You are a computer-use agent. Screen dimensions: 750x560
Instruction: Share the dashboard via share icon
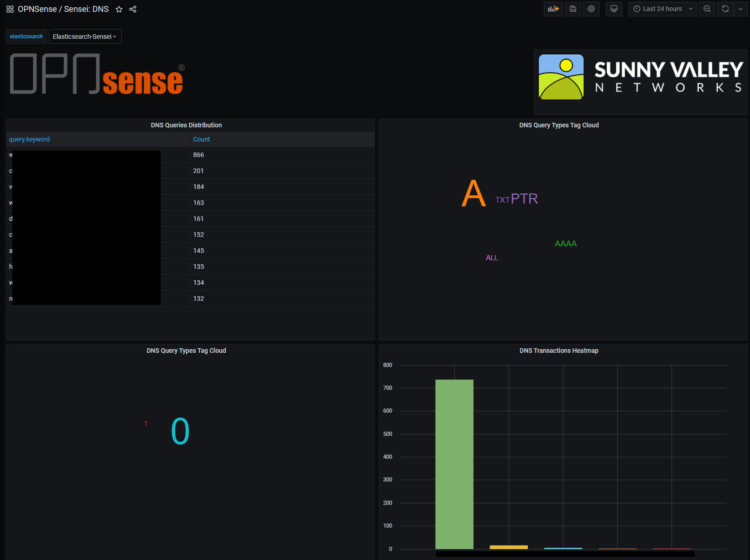(133, 9)
